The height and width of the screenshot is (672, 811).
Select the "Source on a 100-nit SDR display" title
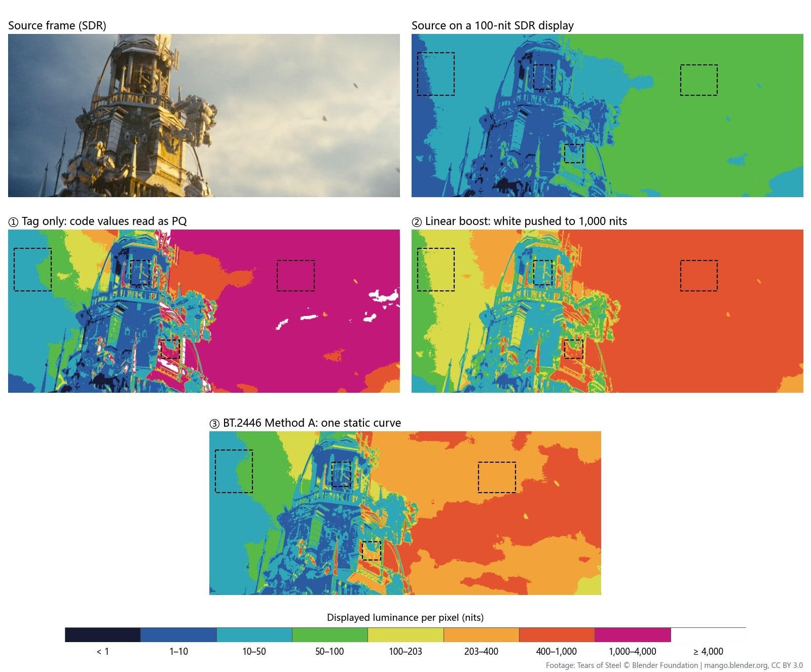coord(493,25)
